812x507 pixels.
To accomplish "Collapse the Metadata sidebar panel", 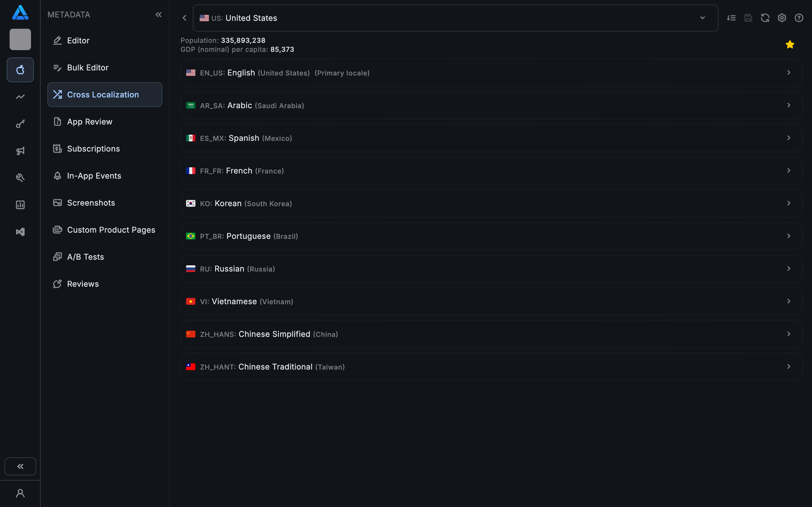I will 158,15.
